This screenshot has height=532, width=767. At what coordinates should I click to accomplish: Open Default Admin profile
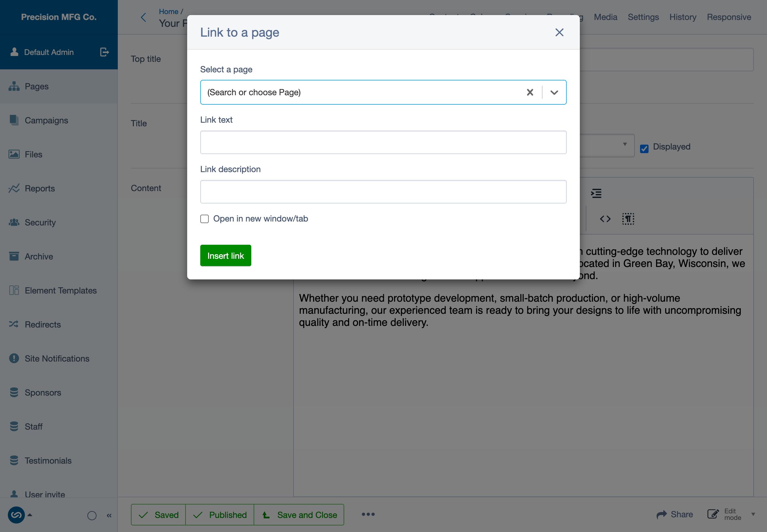(x=42, y=52)
